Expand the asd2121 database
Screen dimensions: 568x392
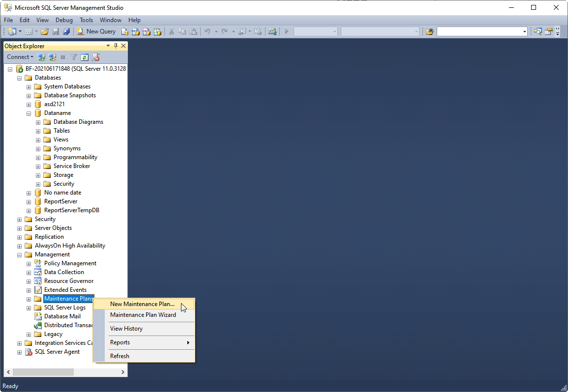click(29, 105)
